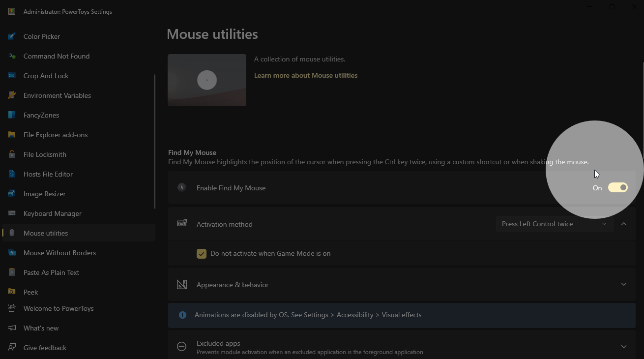This screenshot has height=359, width=644.
Task: Select Peek in sidebar
Action: point(79,292)
